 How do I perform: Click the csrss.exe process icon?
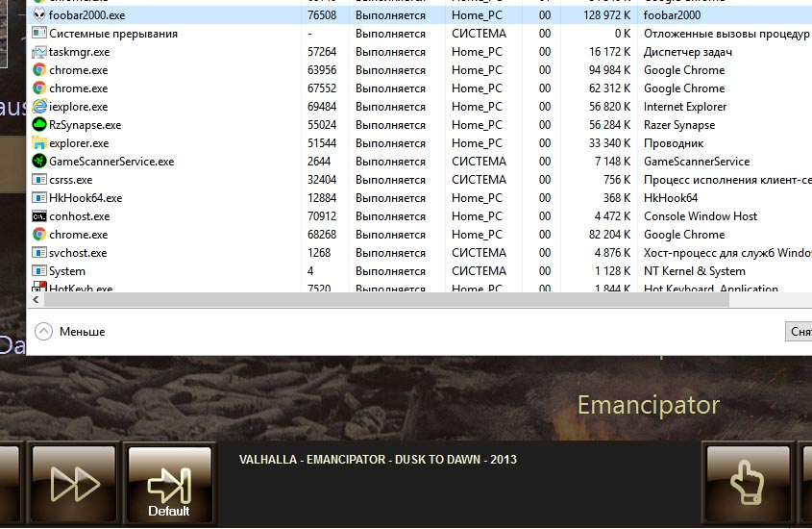coord(39,179)
